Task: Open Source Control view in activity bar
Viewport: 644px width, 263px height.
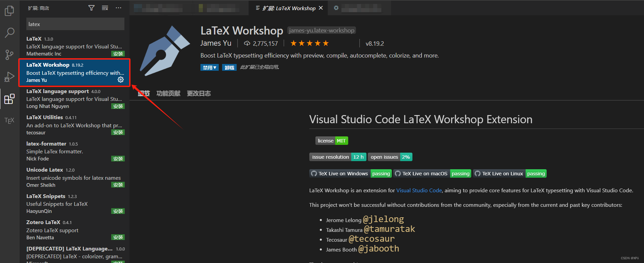Action: pos(9,55)
